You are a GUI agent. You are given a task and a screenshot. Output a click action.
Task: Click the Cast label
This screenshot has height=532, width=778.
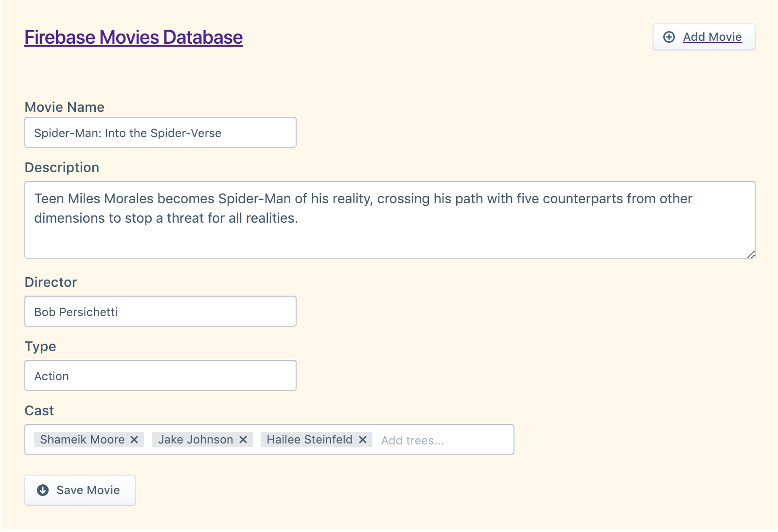(39, 410)
